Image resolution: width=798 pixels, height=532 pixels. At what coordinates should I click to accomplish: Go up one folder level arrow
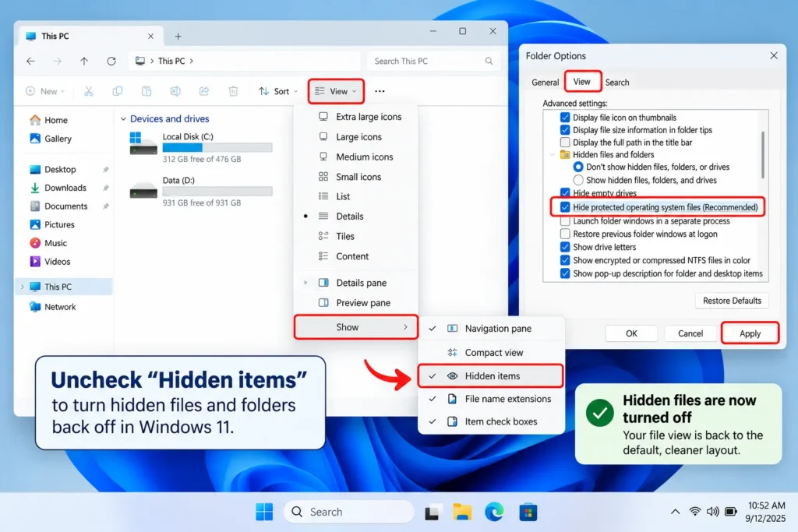coord(84,61)
